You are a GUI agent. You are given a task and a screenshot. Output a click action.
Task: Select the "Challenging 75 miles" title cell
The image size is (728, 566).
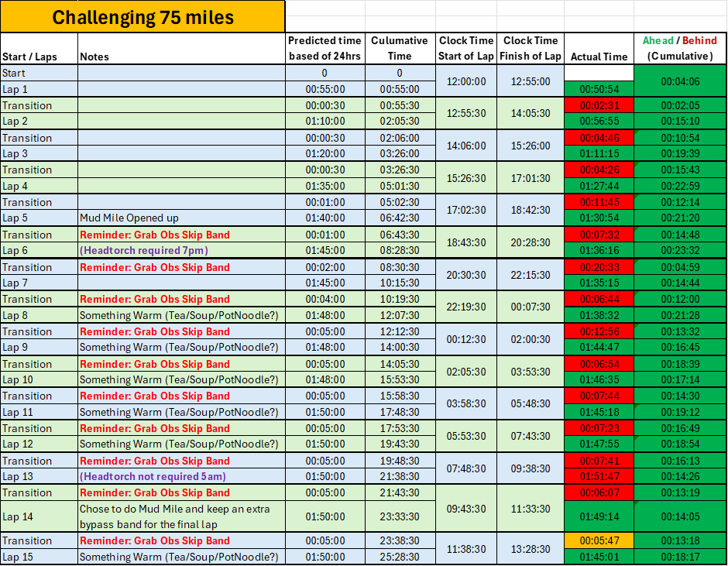click(143, 17)
